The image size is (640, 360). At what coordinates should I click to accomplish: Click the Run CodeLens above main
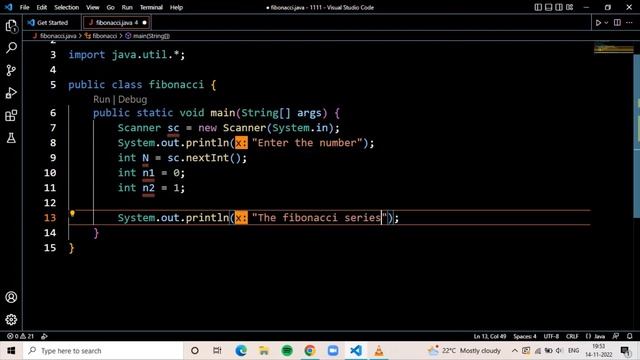tap(102, 99)
